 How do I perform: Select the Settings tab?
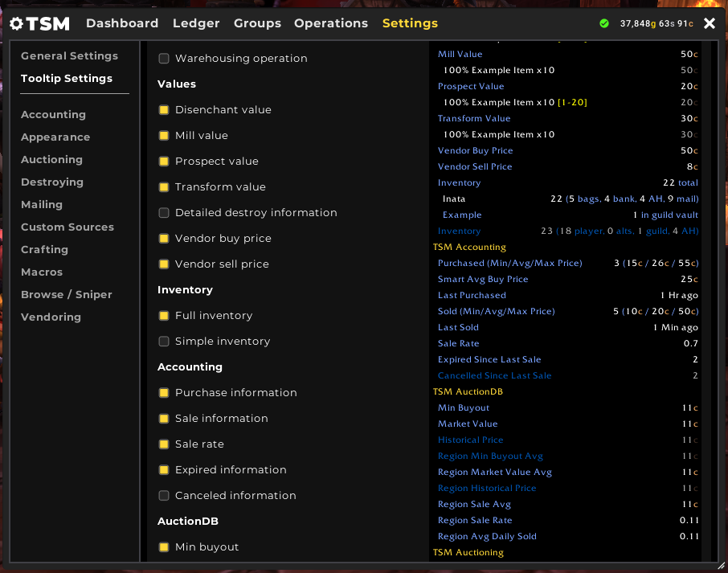[410, 23]
